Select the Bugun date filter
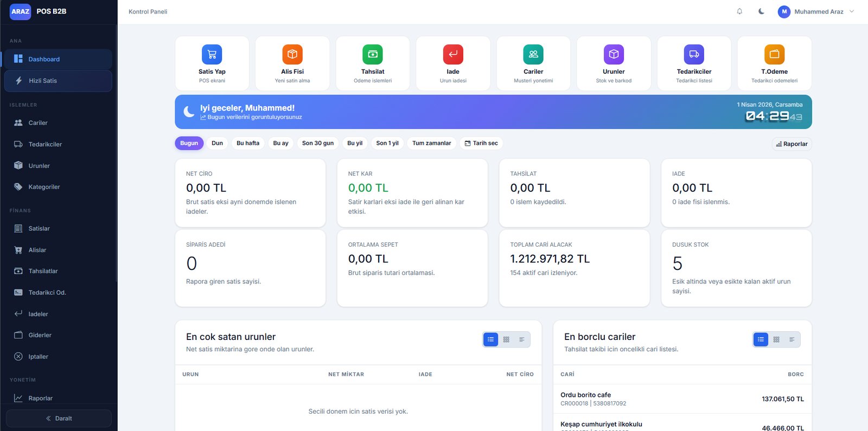This screenshot has width=868, height=431. tap(189, 143)
